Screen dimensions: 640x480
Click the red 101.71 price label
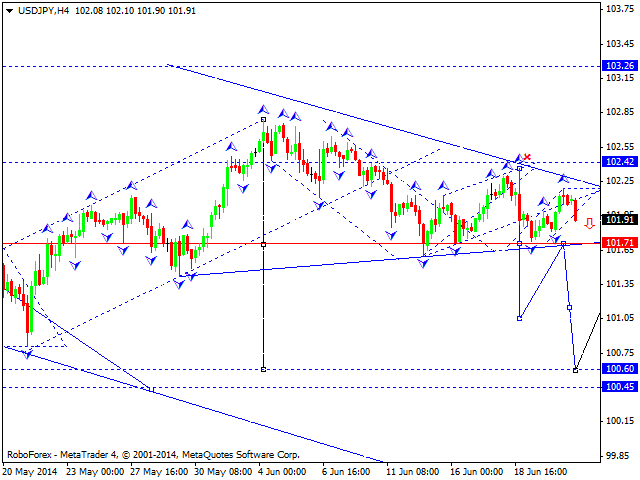coord(620,243)
